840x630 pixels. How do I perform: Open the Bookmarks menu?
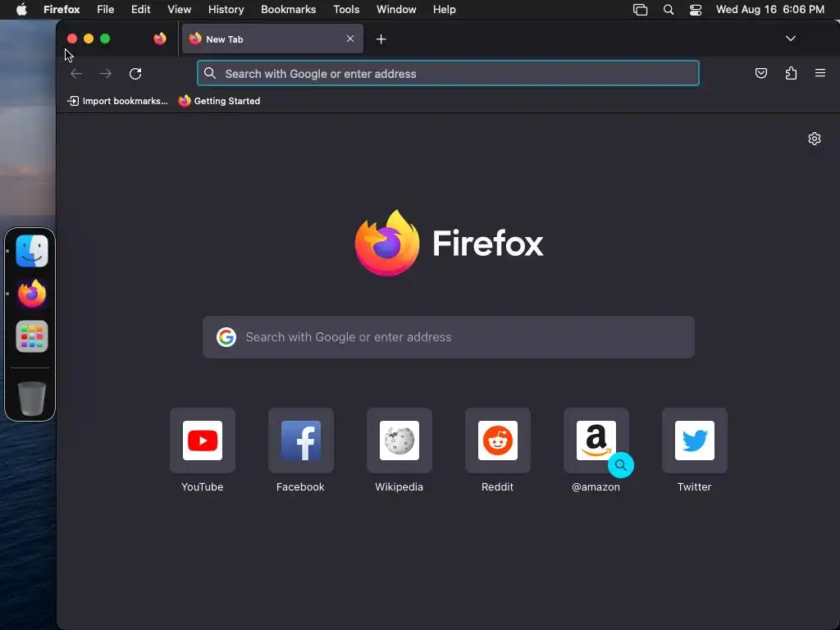click(288, 10)
